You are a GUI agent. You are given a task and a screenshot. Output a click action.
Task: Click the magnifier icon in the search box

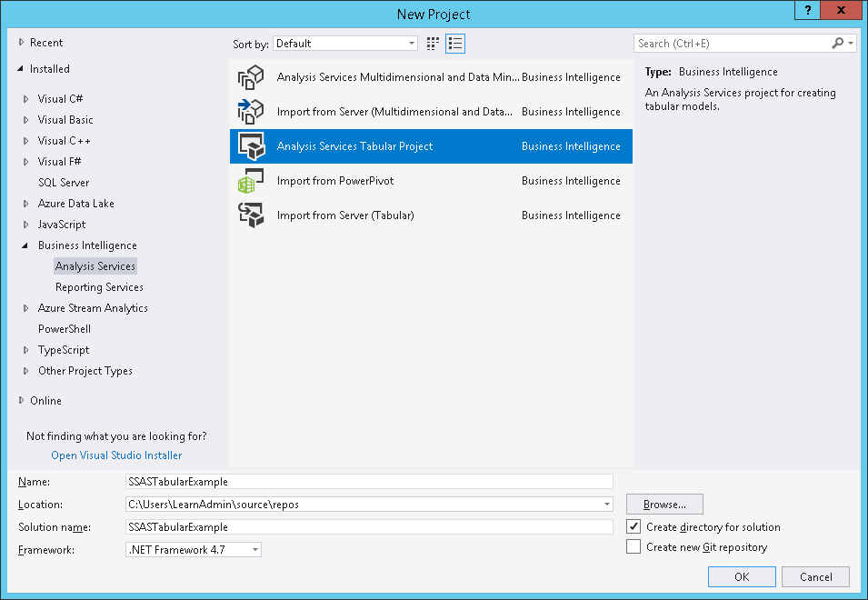(837, 43)
